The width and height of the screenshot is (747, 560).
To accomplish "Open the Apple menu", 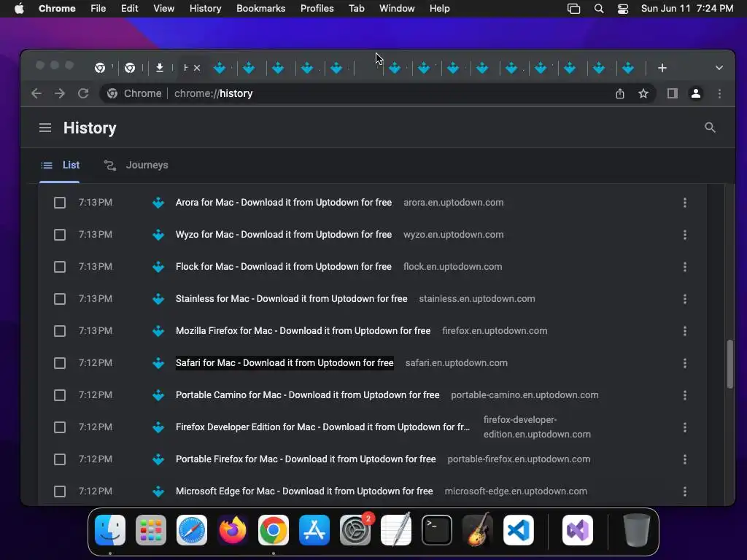I will coord(19,9).
